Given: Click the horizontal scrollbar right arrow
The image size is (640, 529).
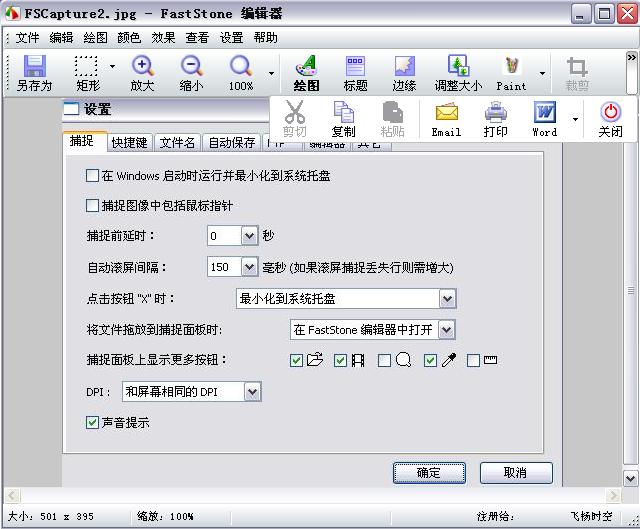Looking at the screenshot, I should click(x=613, y=496).
